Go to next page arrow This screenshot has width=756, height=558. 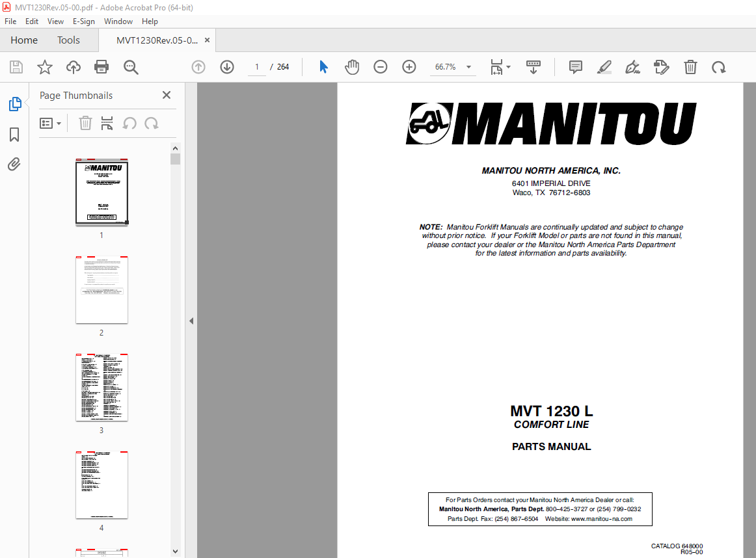pyautogui.click(x=227, y=67)
